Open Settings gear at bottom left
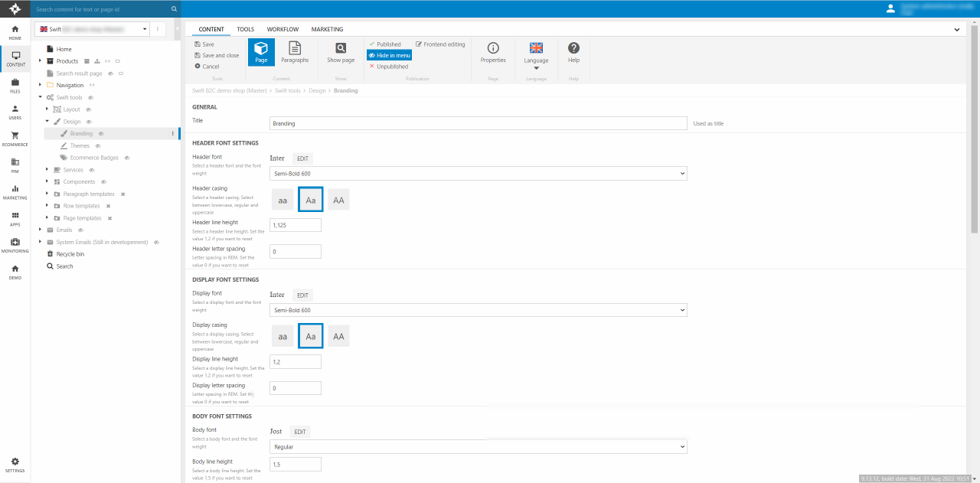Image resolution: width=980 pixels, height=483 pixels. pyautogui.click(x=15, y=465)
